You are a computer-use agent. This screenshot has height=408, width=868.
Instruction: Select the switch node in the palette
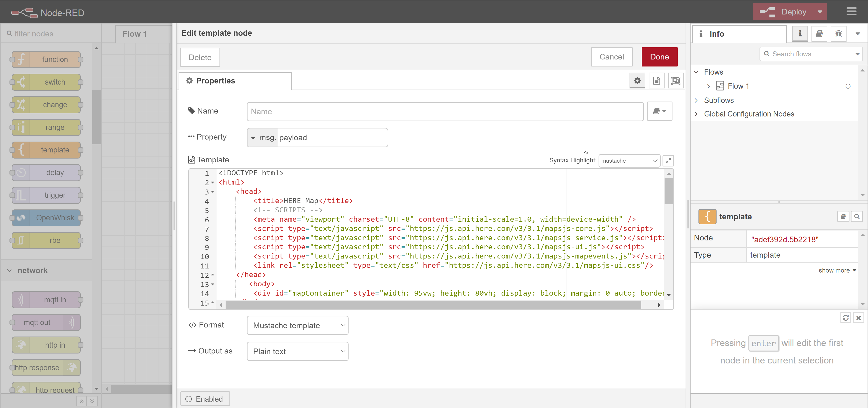coord(47,82)
